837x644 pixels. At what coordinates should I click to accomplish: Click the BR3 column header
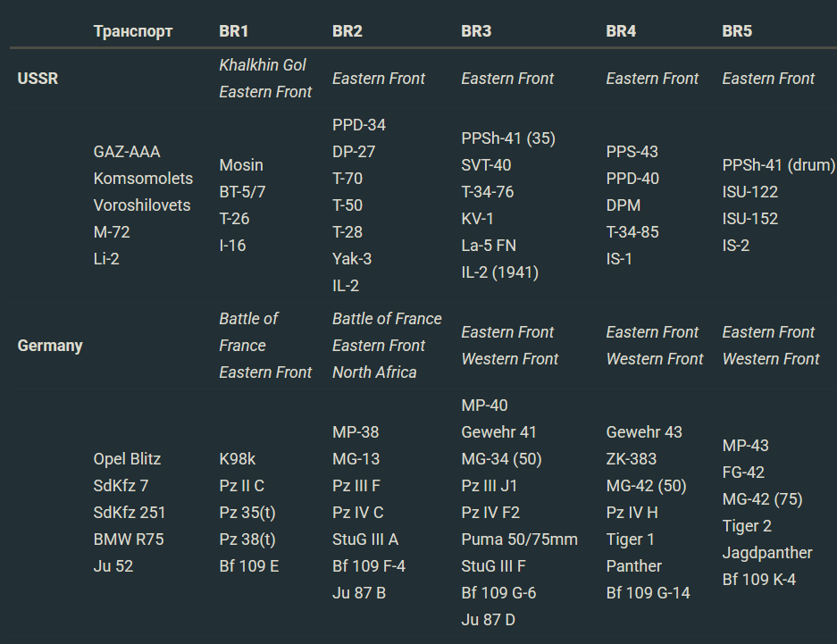pos(476,31)
